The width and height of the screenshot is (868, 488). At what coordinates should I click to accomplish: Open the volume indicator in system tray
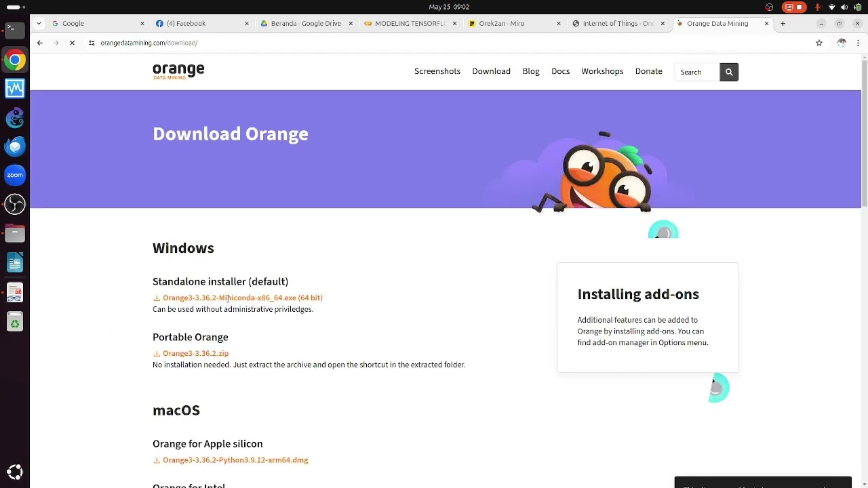click(844, 7)
